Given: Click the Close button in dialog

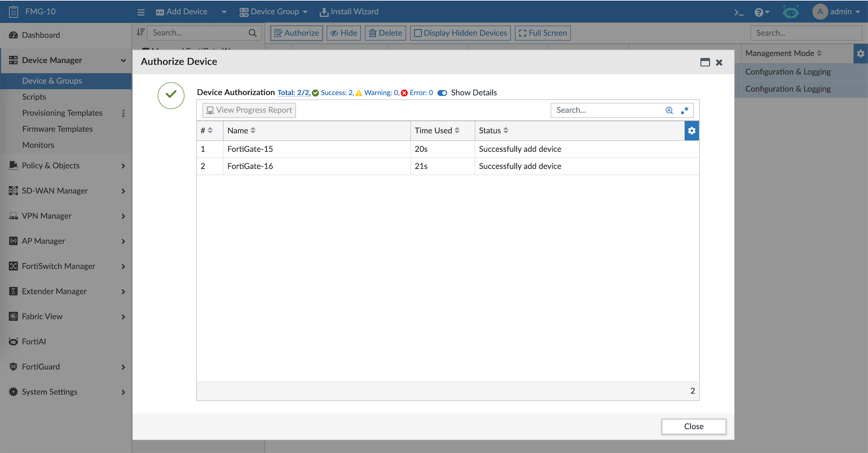Looking at the screenshot, I should click(693, 426).
